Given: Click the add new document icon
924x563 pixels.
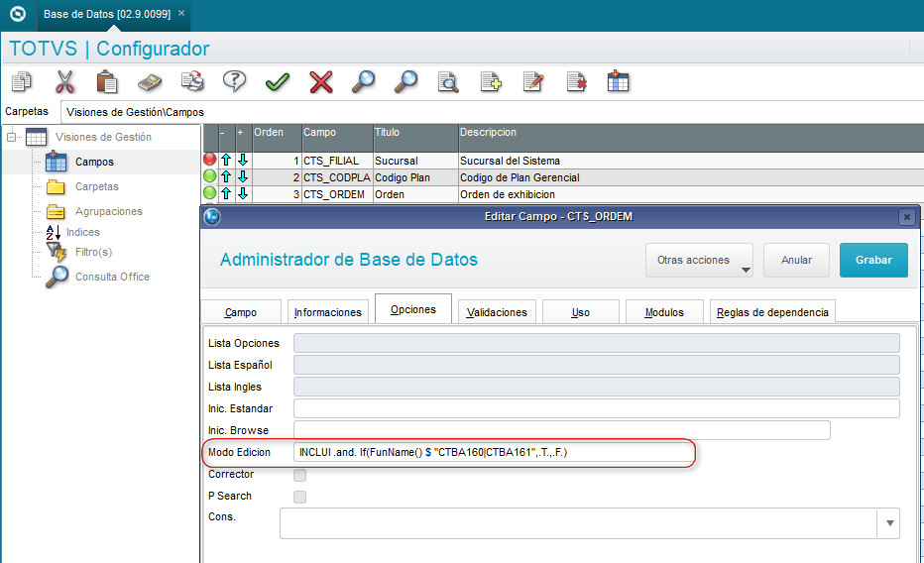Looking at the screenshot, I should 491,82.
